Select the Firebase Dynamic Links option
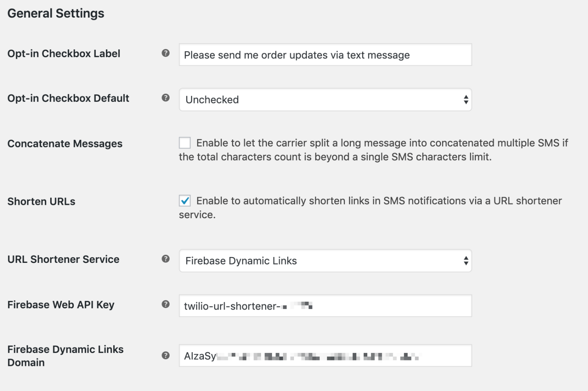 point(325,261)
